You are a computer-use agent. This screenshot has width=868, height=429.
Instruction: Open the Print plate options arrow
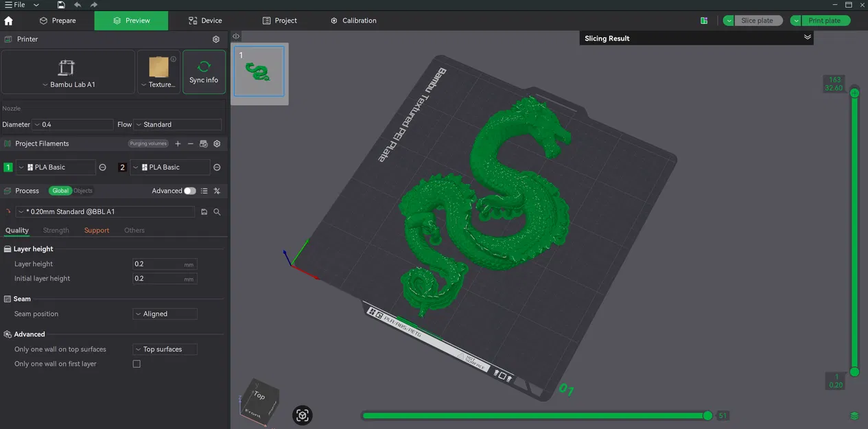click(x=796, y=21)
